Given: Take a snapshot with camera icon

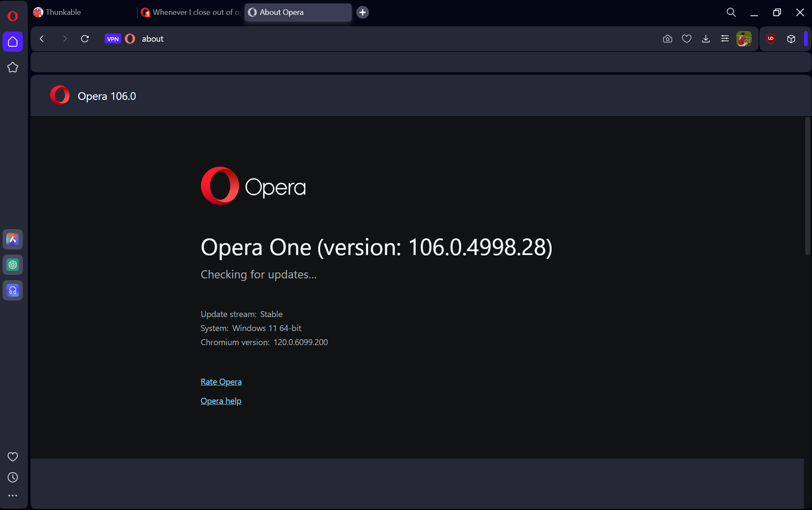Looking at the screenshot, I should [668, 39].
